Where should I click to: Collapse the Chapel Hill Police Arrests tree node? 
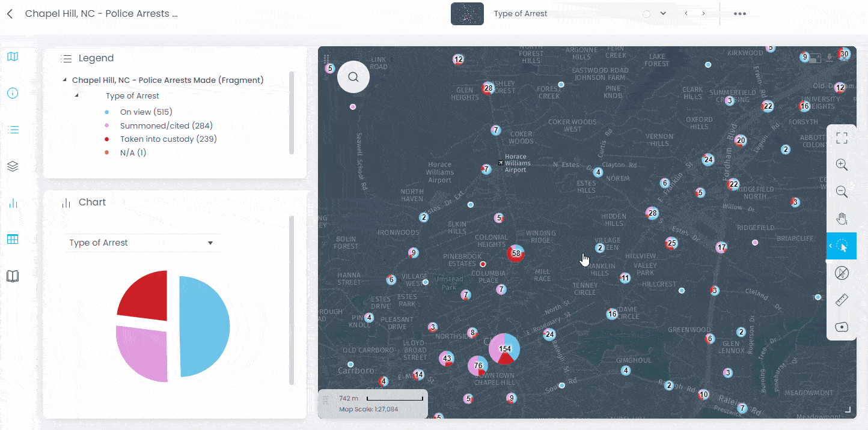[x=65, y=80]
